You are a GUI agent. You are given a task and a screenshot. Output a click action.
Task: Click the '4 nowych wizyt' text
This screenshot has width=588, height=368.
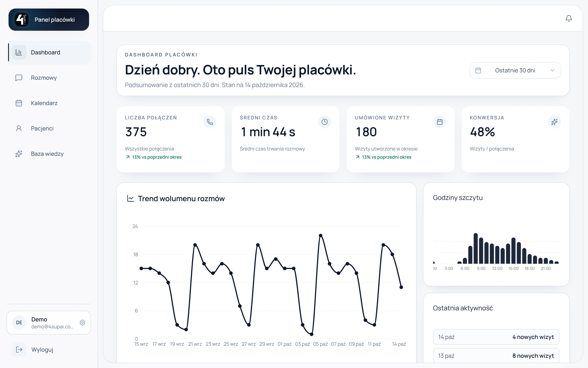pyautogui.click(x=533, y=337)
